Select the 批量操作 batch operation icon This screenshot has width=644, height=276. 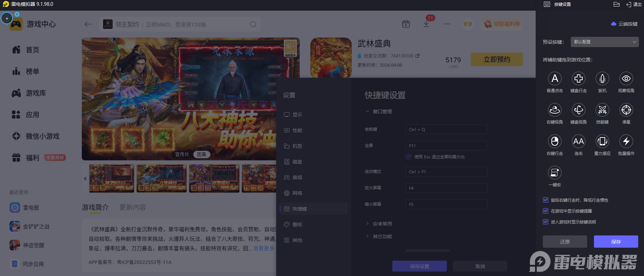pos(626,141)
